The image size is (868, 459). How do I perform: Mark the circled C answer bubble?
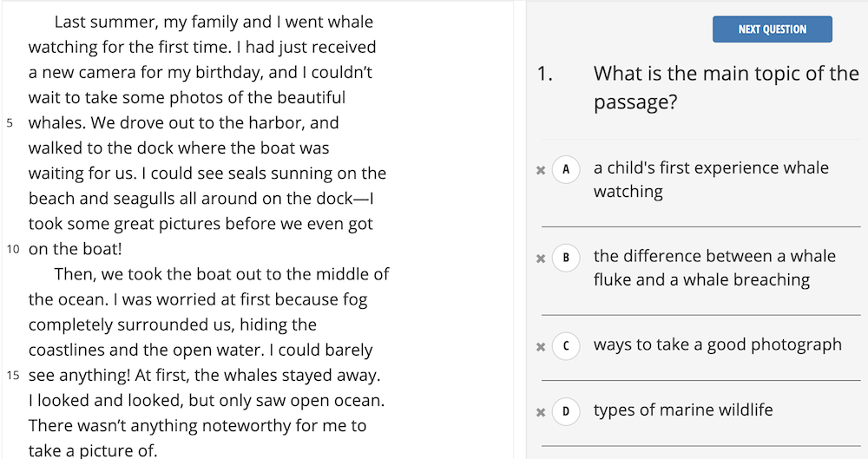click(566, 346)
